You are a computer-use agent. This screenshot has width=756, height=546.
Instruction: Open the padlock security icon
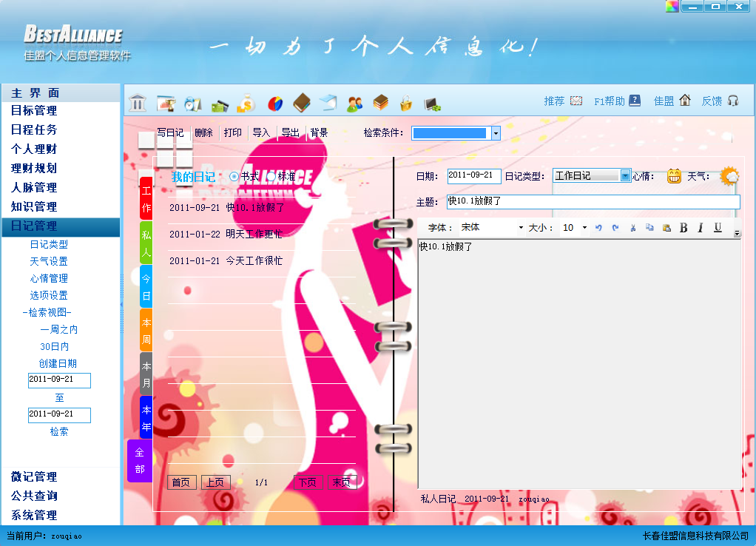pos(405,104)
